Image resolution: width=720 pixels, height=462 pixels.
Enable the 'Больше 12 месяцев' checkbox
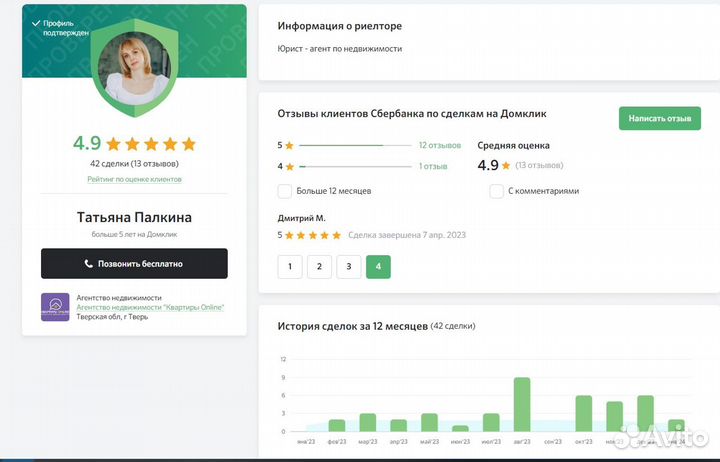[x=285, y=191]
